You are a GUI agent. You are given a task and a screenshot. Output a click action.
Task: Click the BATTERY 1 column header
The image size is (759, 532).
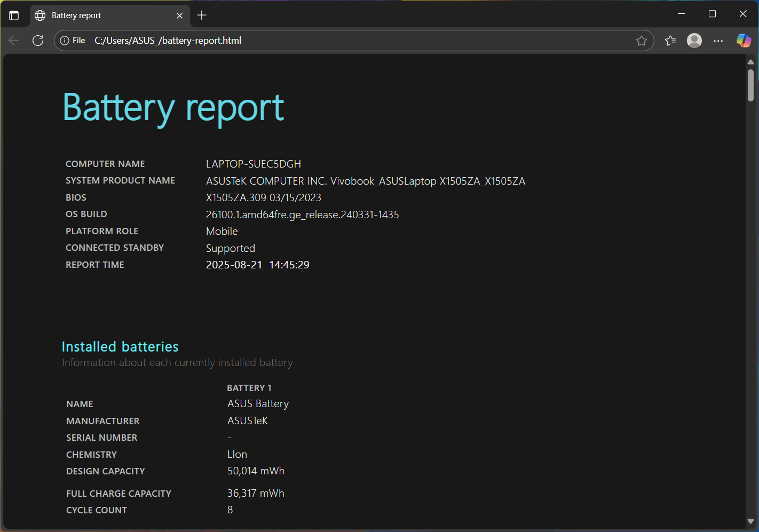[249, 388]
